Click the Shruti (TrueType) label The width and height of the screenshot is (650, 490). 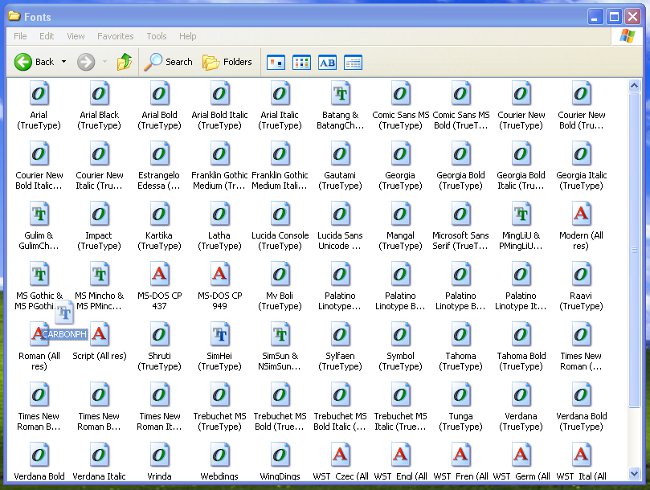click(x=159, y=361)
